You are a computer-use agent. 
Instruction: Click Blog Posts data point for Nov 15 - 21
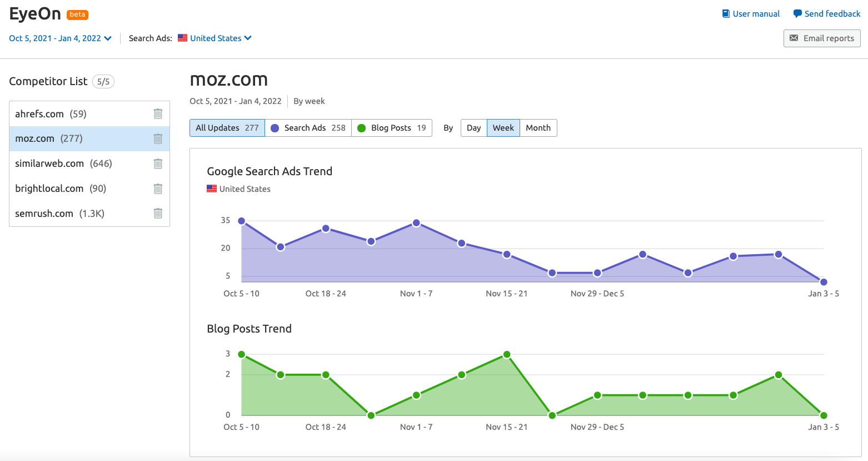507,354
